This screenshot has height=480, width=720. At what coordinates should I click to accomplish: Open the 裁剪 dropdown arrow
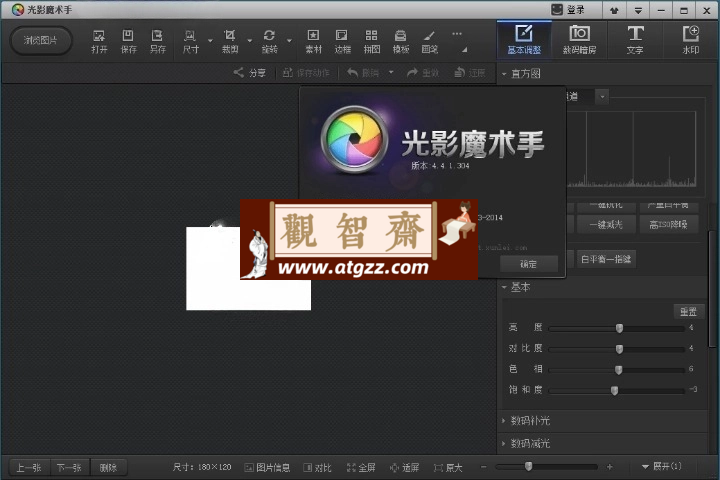(250, 41)
